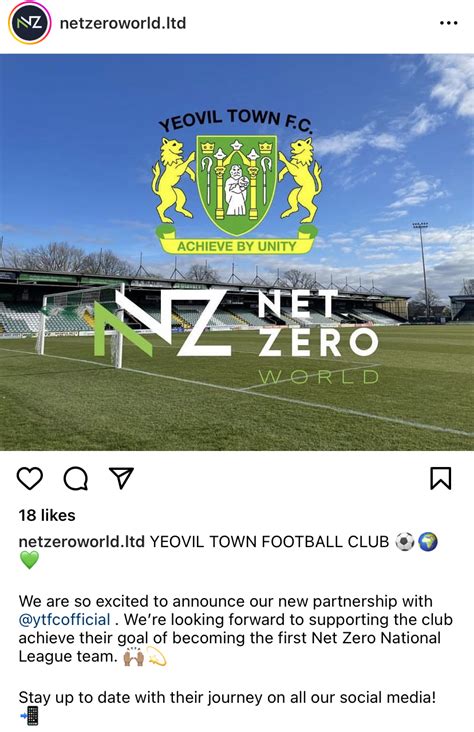Like the post with the heart icon

point(30,479)
